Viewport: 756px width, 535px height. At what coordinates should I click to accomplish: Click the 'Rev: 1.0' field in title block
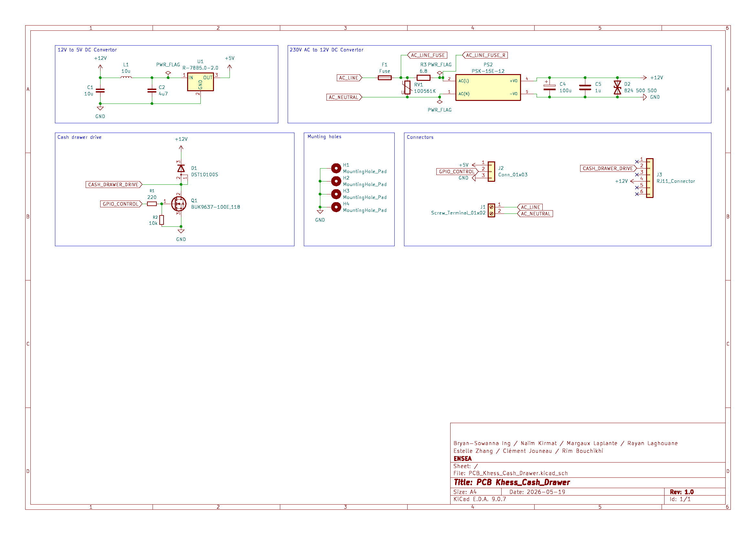click(682, 492)
